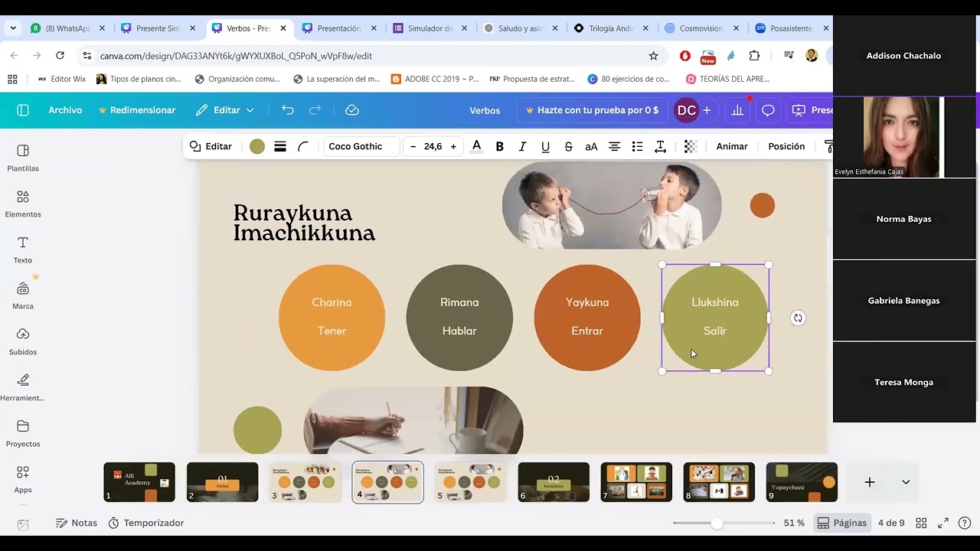Open the Chrome extensions puzzle icon
980x551 pixels.
coord(754,55)
